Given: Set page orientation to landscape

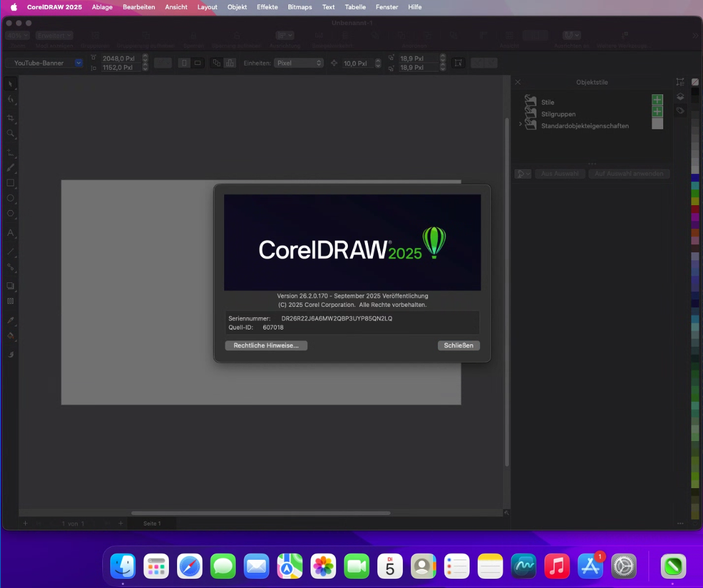Looking at the screenshot, I should point(197,63).
